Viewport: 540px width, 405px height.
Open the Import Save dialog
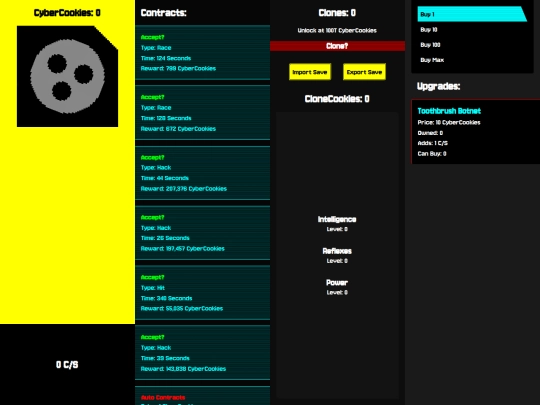click(310, 72)
